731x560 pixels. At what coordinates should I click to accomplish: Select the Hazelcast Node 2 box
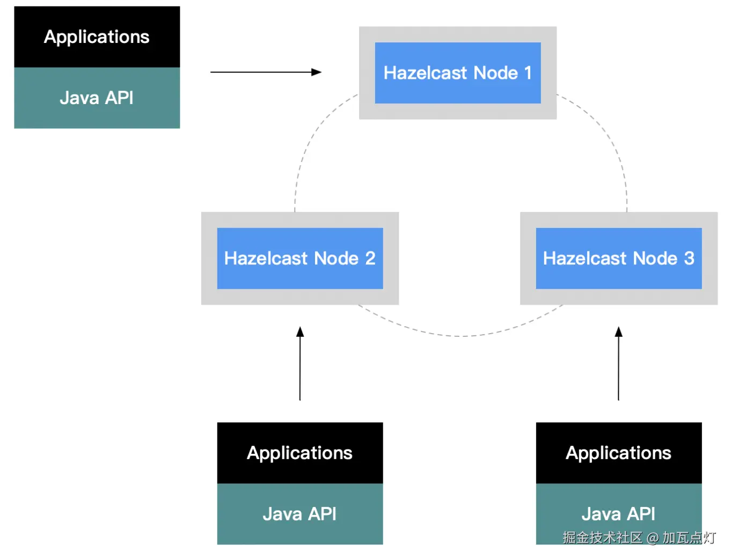coord(300,259)
